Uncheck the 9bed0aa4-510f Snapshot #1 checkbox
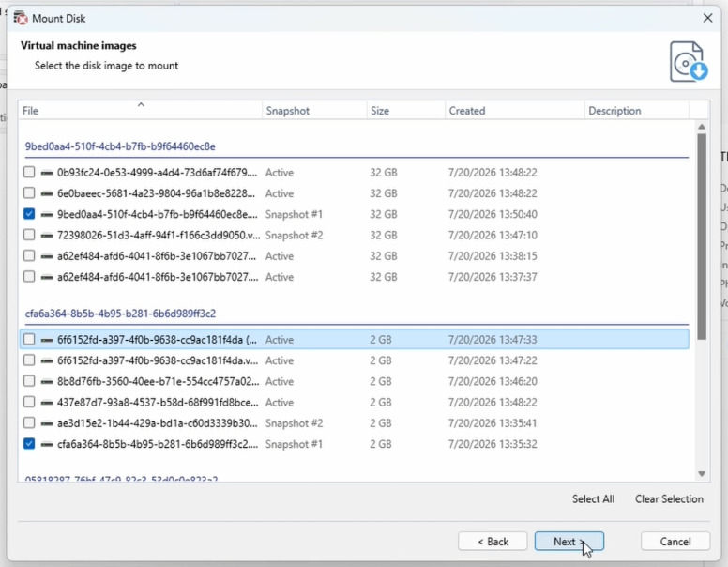This screenshot has width=728, height=567. click(x=29, y=214)
